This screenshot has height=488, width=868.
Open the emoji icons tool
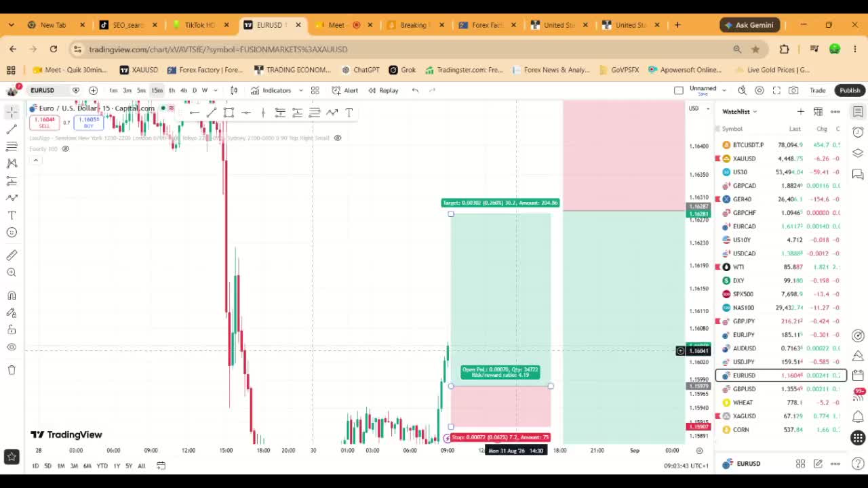click(x=12, y=232)
